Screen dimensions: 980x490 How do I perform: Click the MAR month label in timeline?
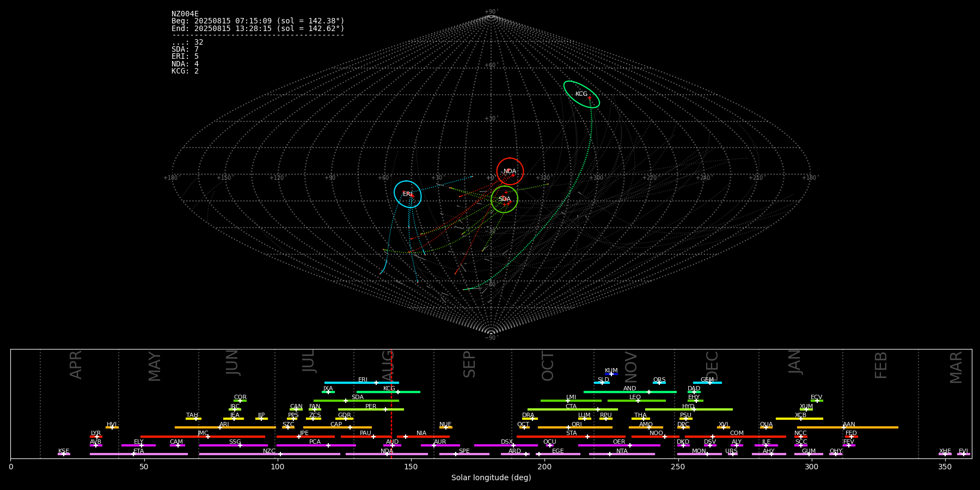[956, 367]
